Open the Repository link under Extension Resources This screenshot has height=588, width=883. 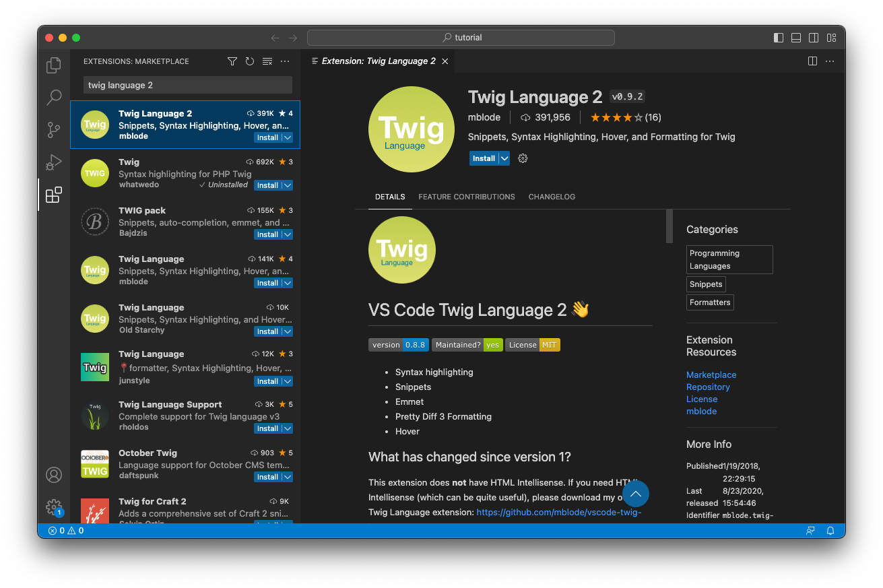tap(708, 387)
